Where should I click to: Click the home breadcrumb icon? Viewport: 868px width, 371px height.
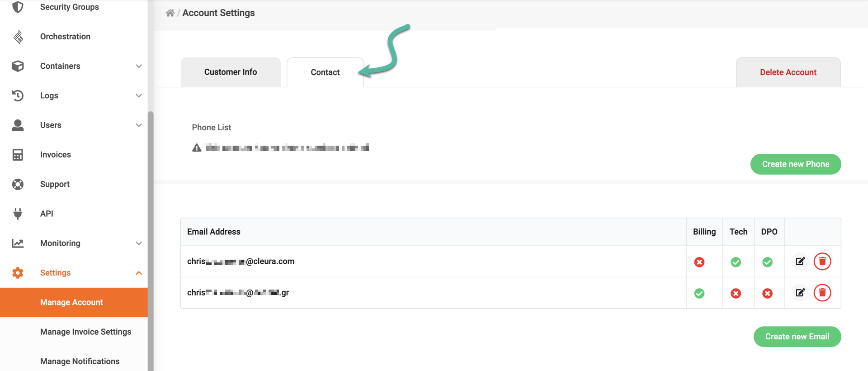170,13
